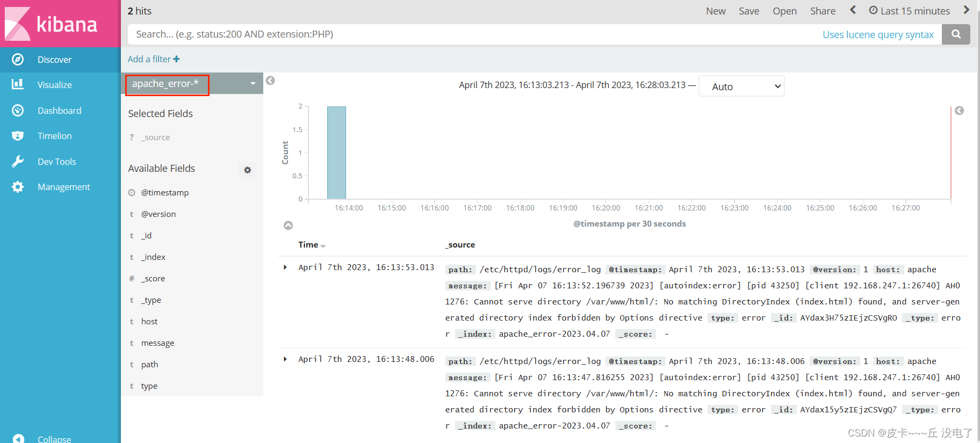Click the clock icon of time picker

(873, 10)
